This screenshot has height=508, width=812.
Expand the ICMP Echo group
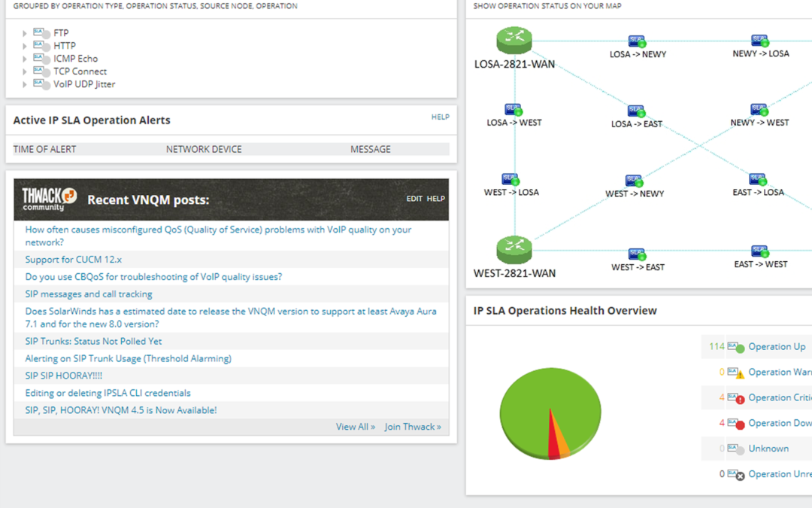(x=24, y=59)
